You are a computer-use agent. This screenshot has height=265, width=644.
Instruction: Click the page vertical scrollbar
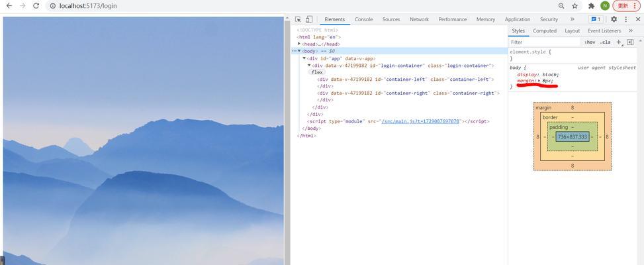[x=287, y=140]
